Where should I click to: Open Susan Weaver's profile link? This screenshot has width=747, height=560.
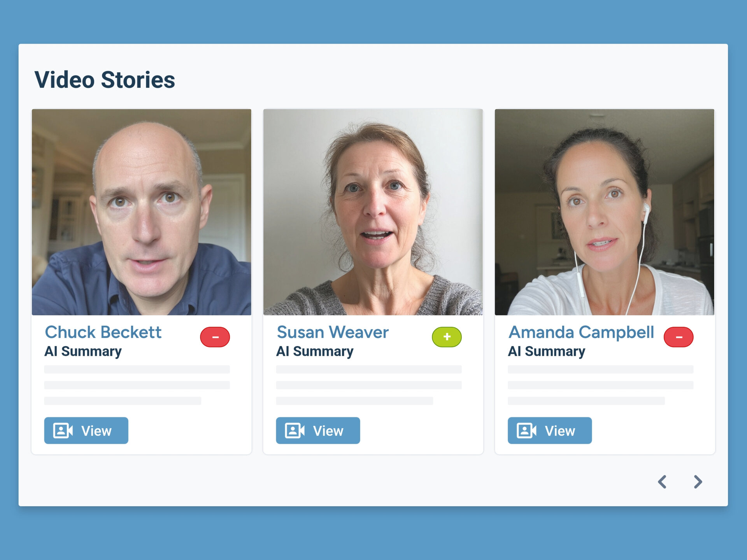(x=332, y=332)
